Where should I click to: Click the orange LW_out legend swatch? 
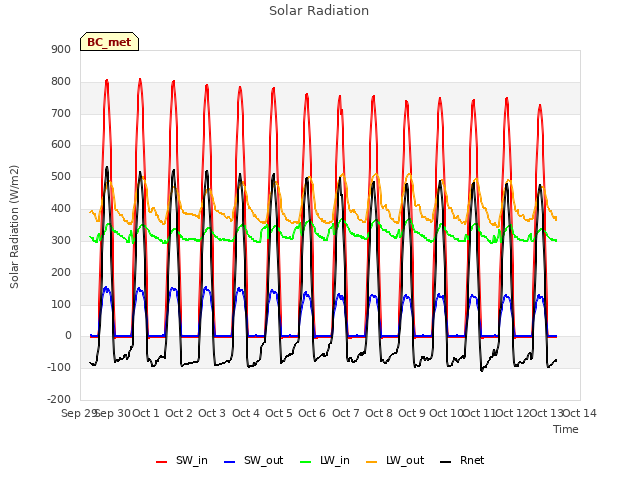click(x=372, y=462)
